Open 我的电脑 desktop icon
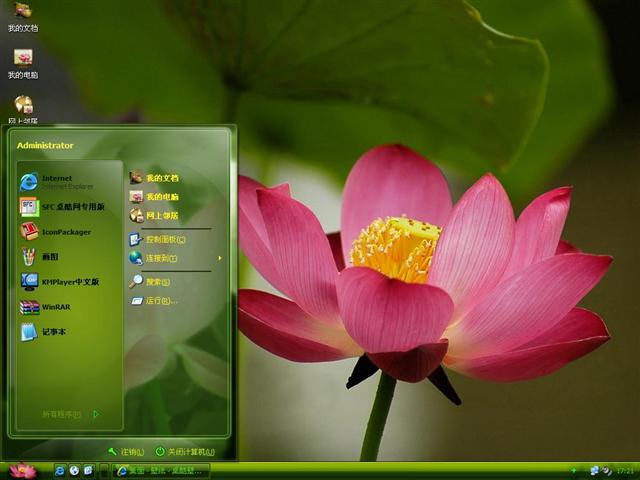The height and width of the screenshot is (480, 640). tap(23, 64)
